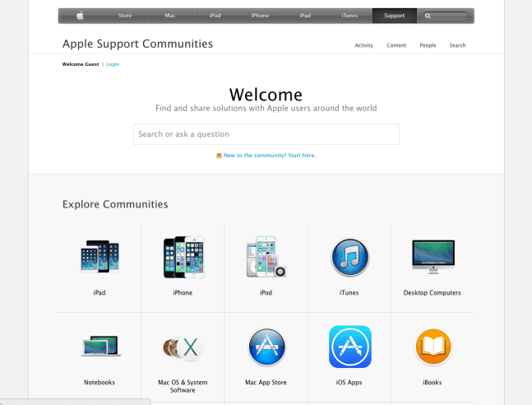Open the iPad community icon

tap(100, 257)
